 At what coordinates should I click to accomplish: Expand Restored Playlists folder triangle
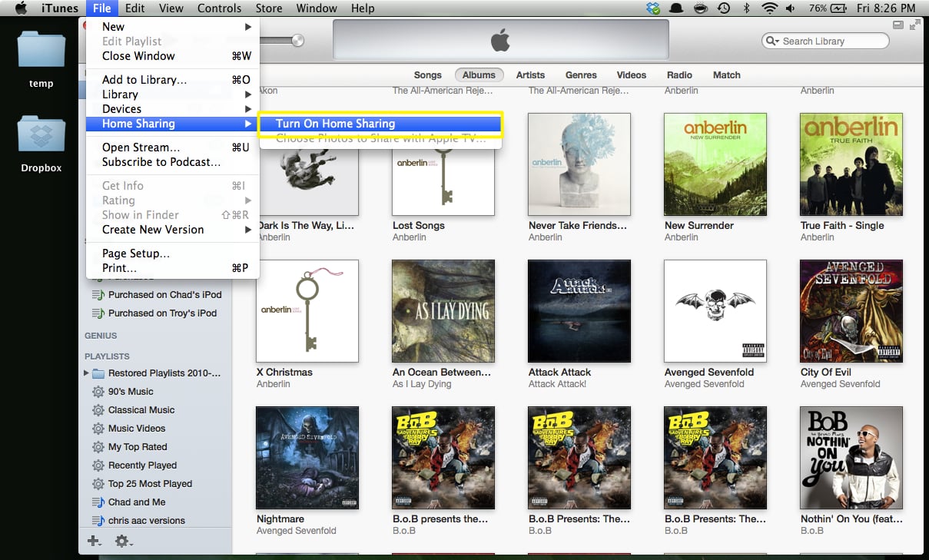pyautogui.click(x=86, y=373)
